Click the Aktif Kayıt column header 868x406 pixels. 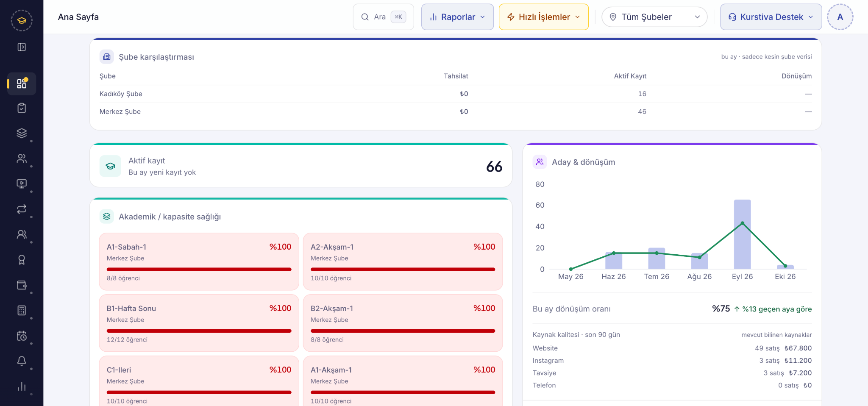click(630, 76)
